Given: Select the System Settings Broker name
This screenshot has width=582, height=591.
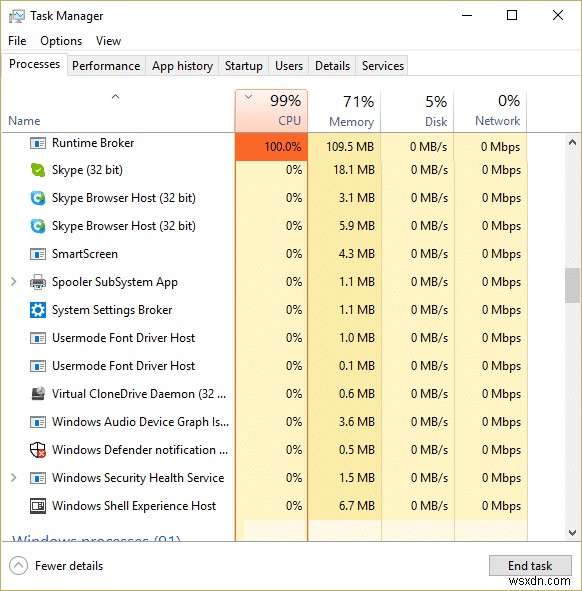Looking at the screenshot, I should click(112, 310).
